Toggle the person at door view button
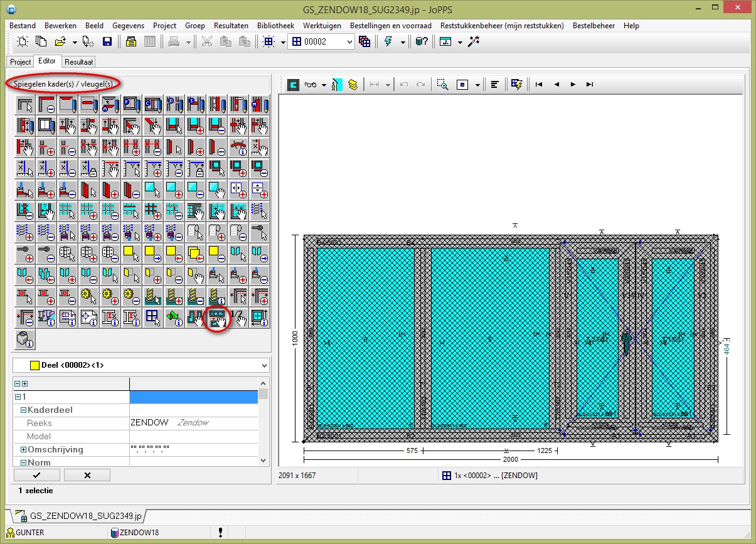 tap(337, 84)
